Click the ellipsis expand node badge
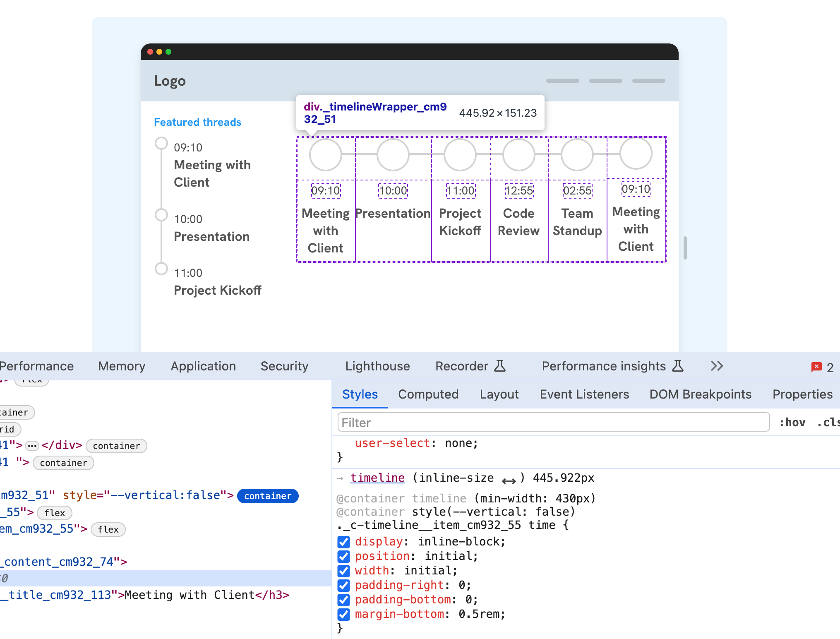The image size is (840, 639). [x=32, y=446]
